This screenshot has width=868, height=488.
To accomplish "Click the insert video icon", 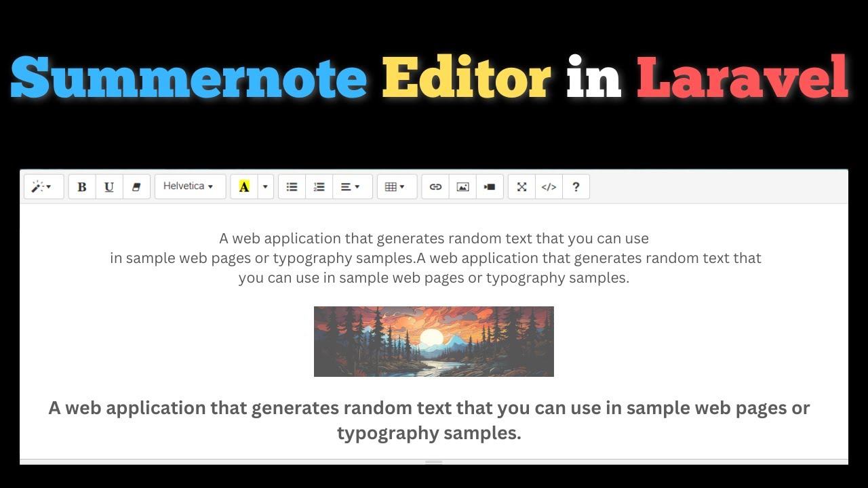I will coord(490,187).
